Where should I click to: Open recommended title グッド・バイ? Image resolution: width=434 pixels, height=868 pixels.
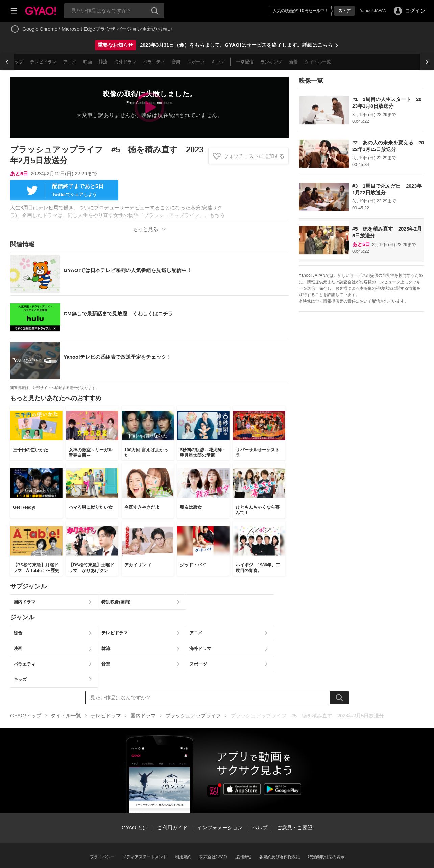click(x=203, y=548)
